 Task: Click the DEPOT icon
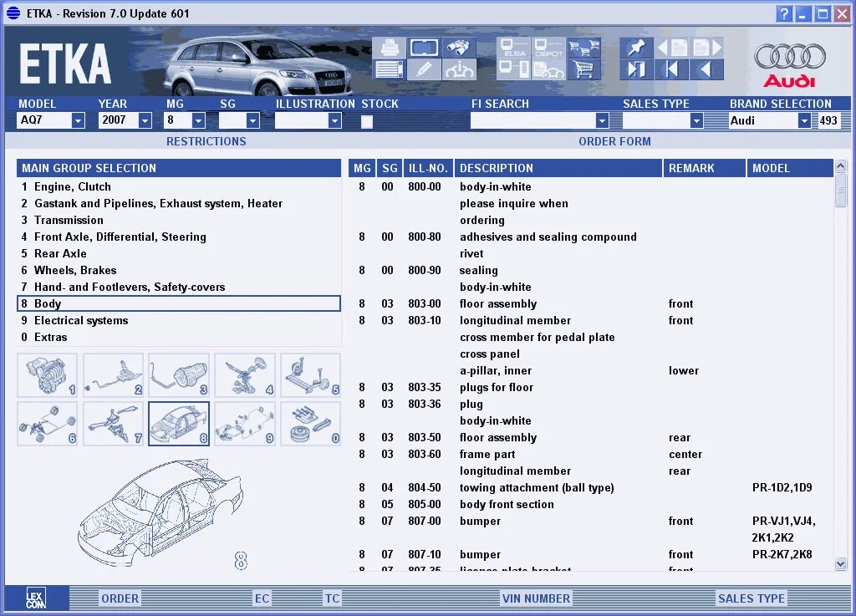click(x=548, y=48)
